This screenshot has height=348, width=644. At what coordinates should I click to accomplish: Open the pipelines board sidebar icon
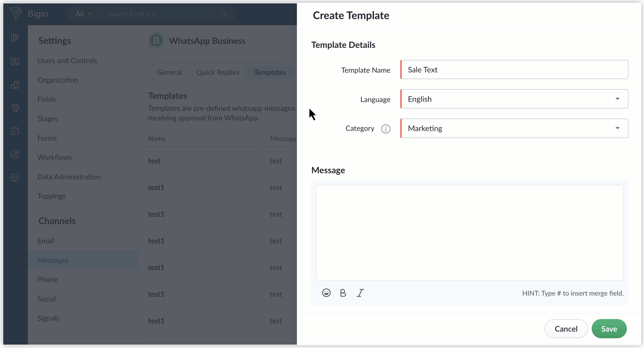tap(15, 38)
